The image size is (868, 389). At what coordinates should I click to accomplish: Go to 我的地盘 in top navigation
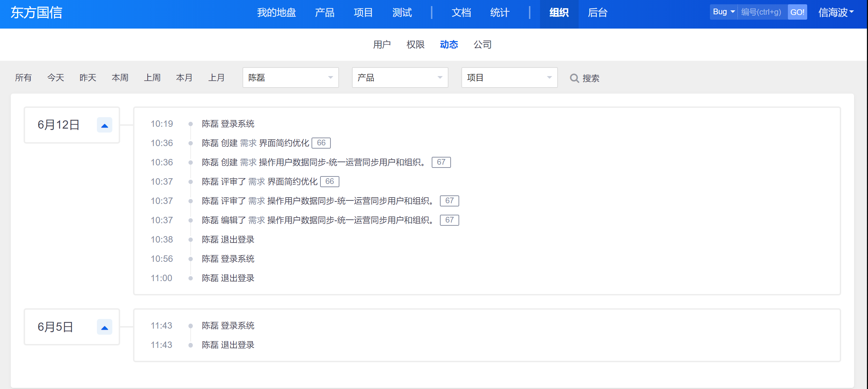[x=276, y=13]
